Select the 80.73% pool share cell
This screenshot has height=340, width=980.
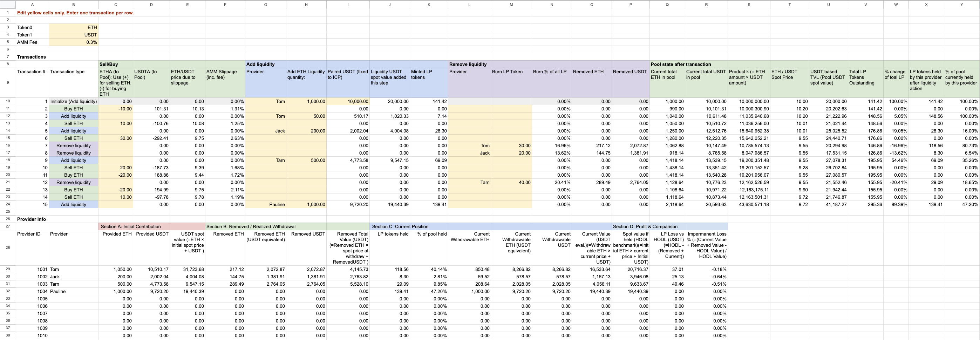coord(961,146)
